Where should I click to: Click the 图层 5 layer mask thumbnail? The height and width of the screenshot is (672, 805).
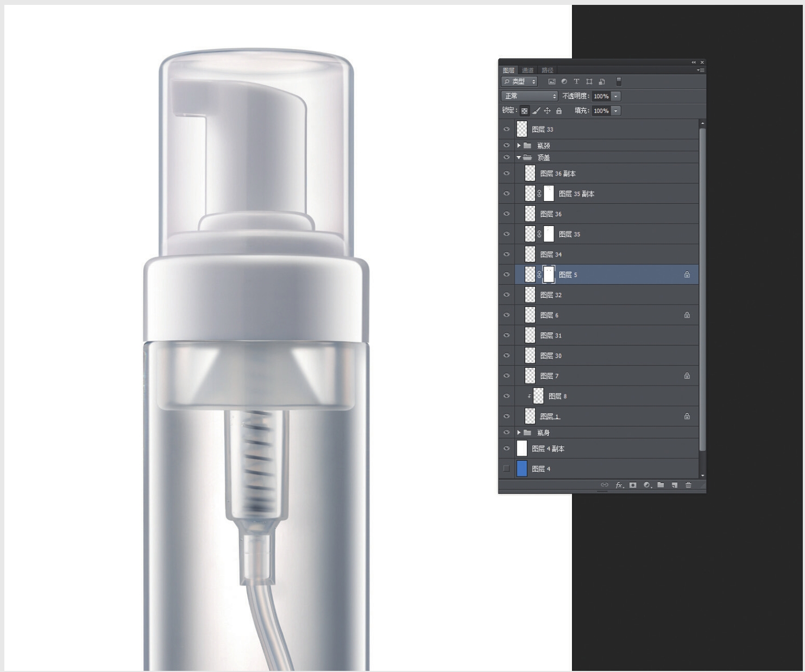click(549, 275)
